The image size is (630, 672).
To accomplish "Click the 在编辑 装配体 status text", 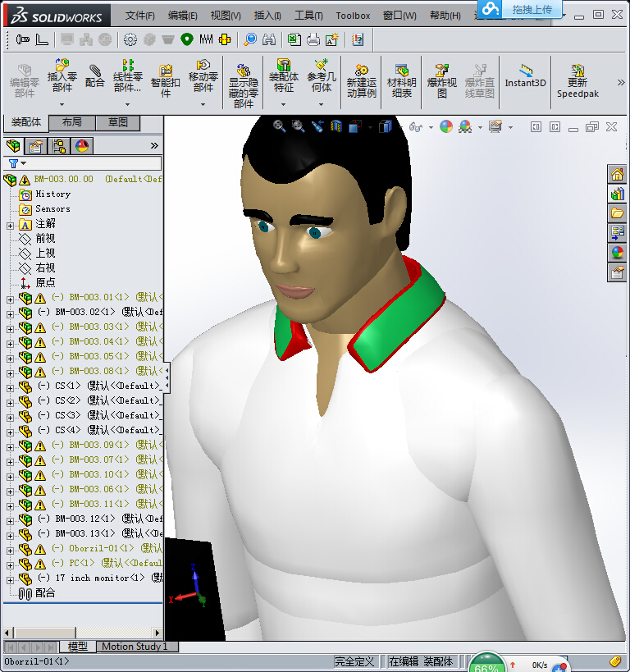I will click(x=421, y=661).
